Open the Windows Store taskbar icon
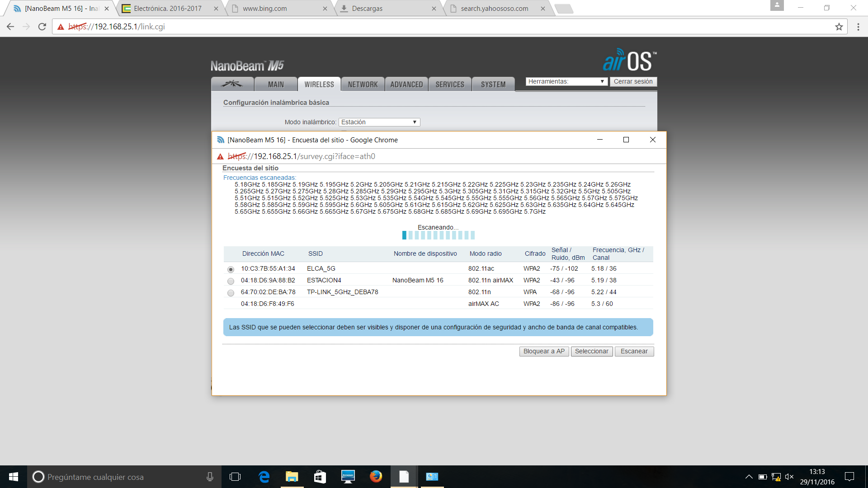The width and height of the screenshot is (868, 488). click(320, 477)
